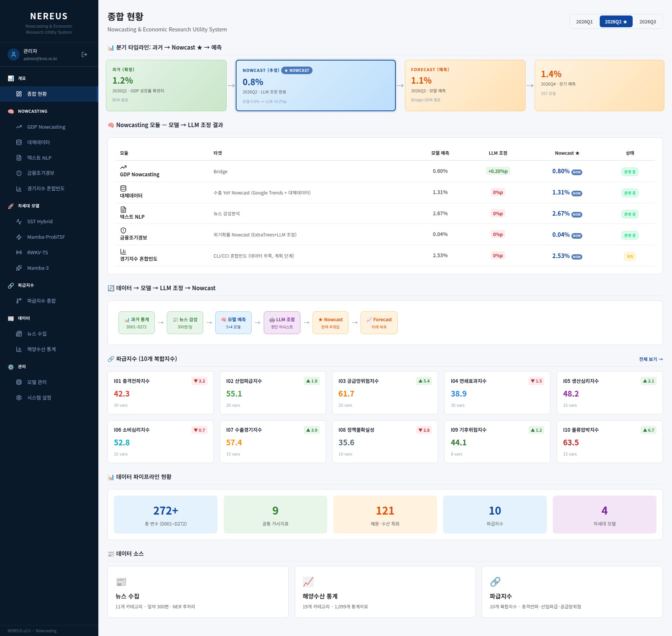Image resolution: width=672 pixels, height=636 pixels.
Task: Click the 전체 보기 link
Action: 651,359
